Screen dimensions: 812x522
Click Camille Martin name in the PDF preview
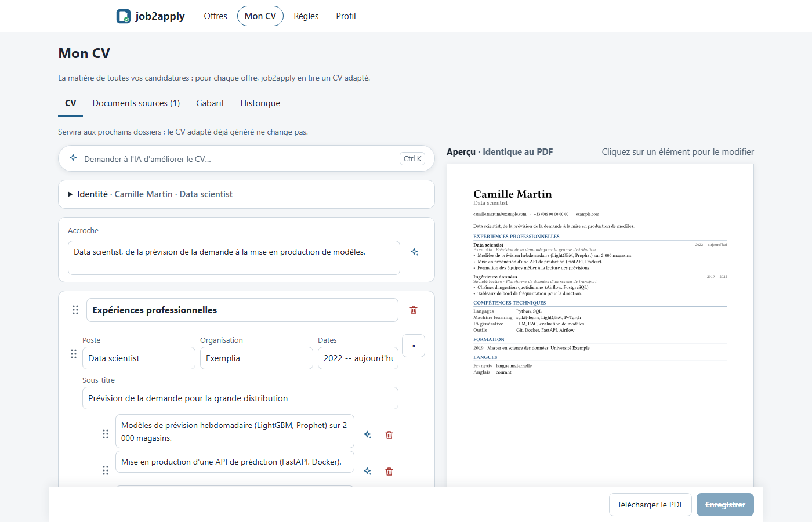513,194
